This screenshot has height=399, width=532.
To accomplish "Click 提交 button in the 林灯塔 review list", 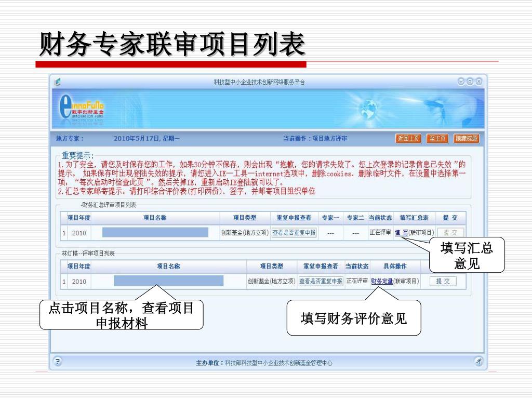I will click(x=443, y=281).
